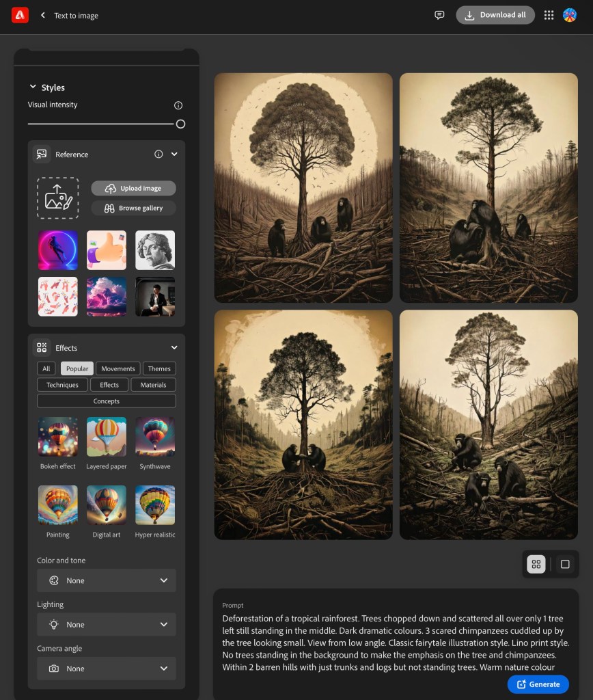
Task: Switch to the Movements effects tab
Action: [118, 368]
